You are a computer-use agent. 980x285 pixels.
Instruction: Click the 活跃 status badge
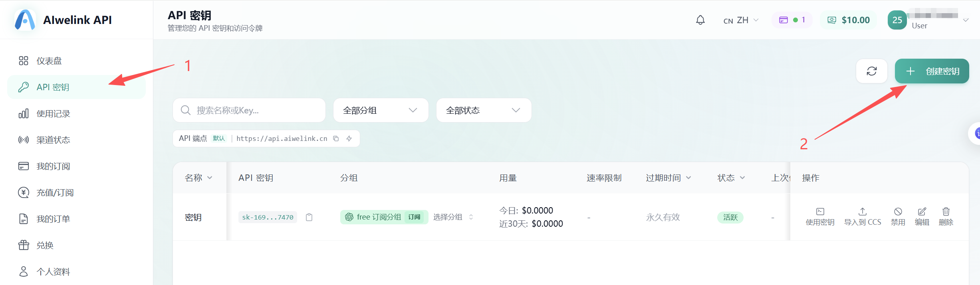tap(730, 217)
